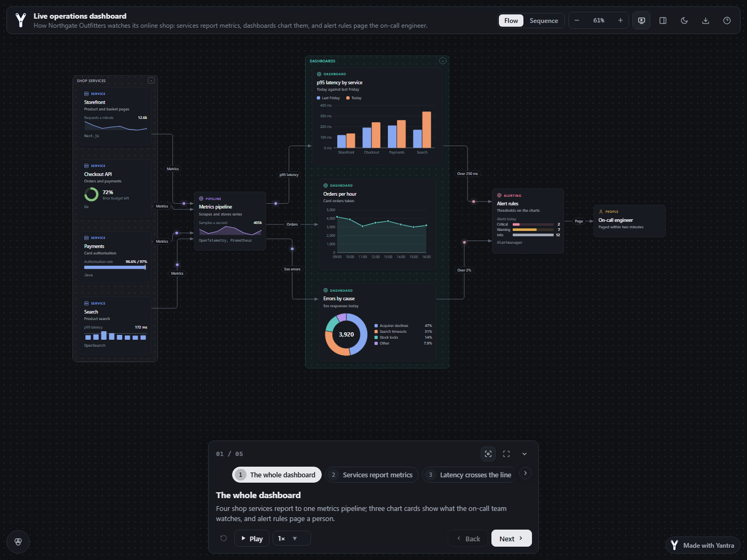The image size is (747, 560).
Task: Zoom out with the minus button
Action: click(577, 20)
